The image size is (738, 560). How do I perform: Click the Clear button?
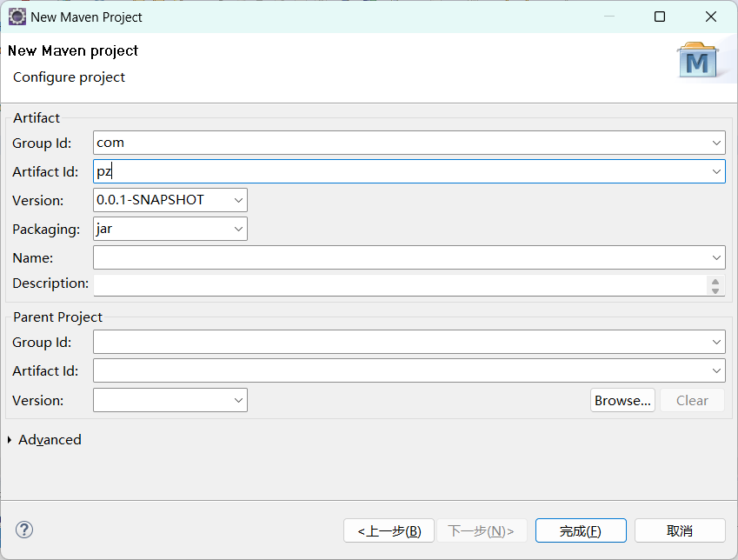pos(692,400)
